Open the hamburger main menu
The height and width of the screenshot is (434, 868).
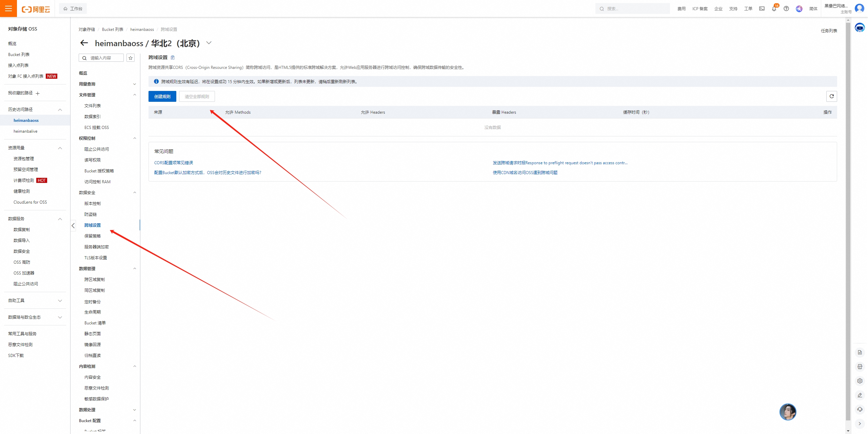pyautogui.click(x=8, y=8)
